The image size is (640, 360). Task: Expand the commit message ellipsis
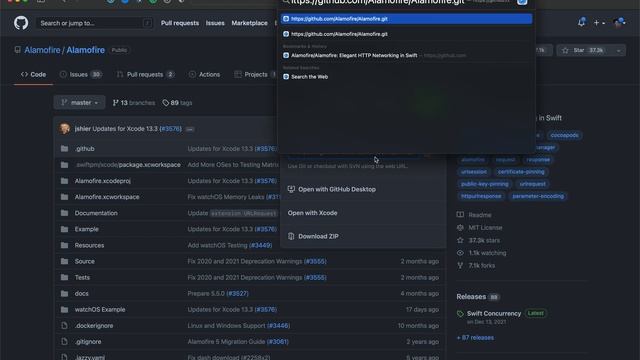tap(189, 129)
